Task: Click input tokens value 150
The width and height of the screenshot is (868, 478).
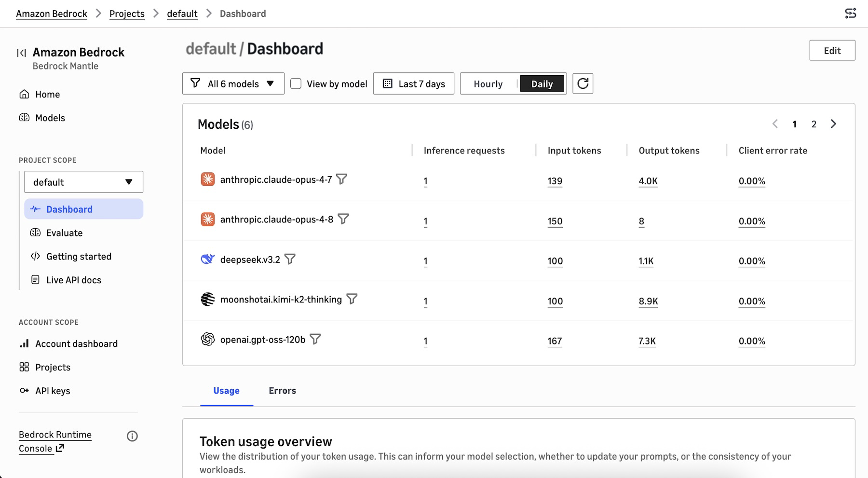Action: [555, 221]
